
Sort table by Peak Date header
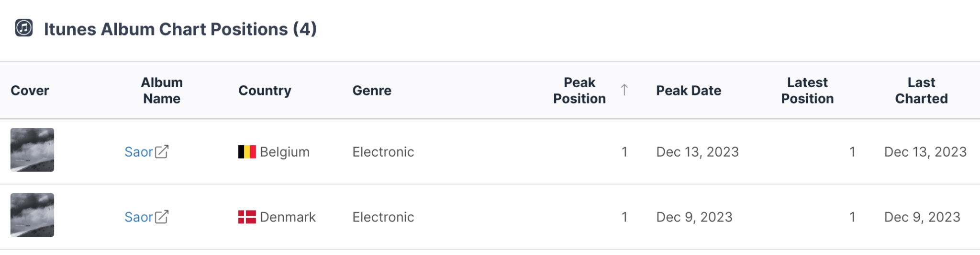688,90
